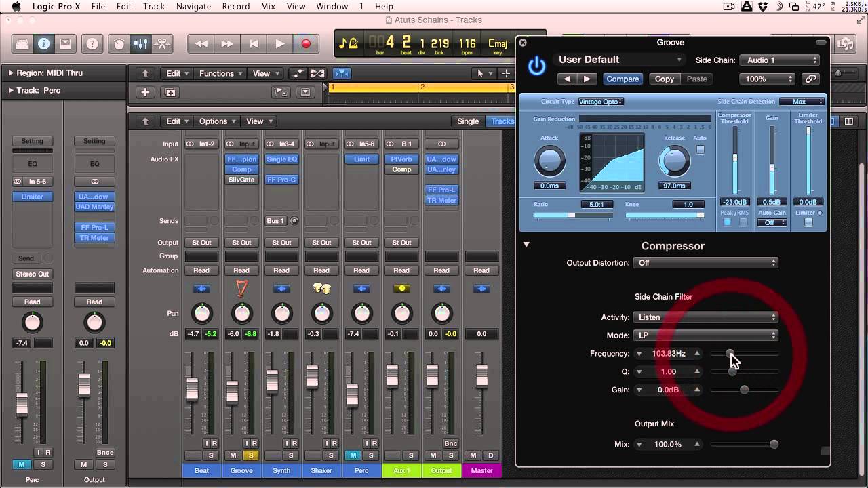Click the Mixer up arrow icon
Viewport: 868px width, 488px height.
click(145, 121)
